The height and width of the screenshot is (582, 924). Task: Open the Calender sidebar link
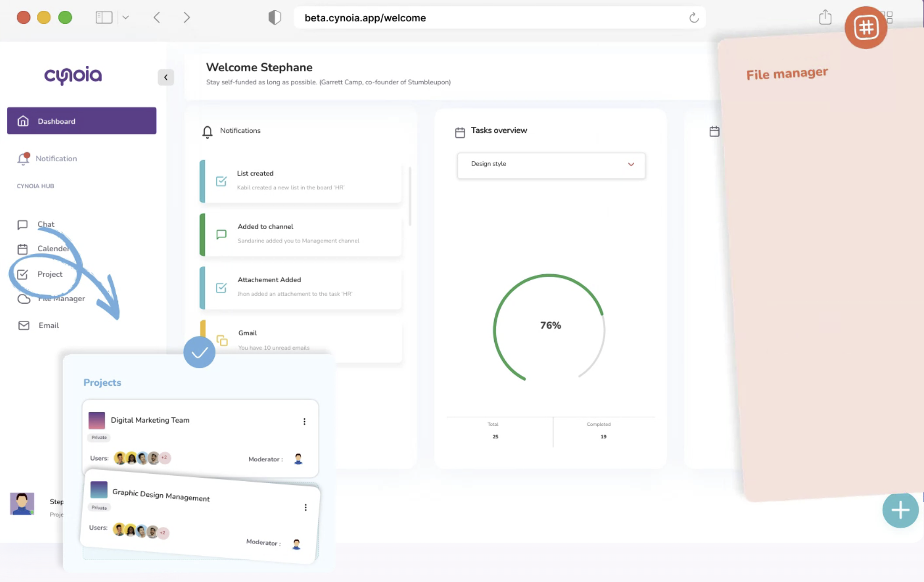[x=53, y=249]
